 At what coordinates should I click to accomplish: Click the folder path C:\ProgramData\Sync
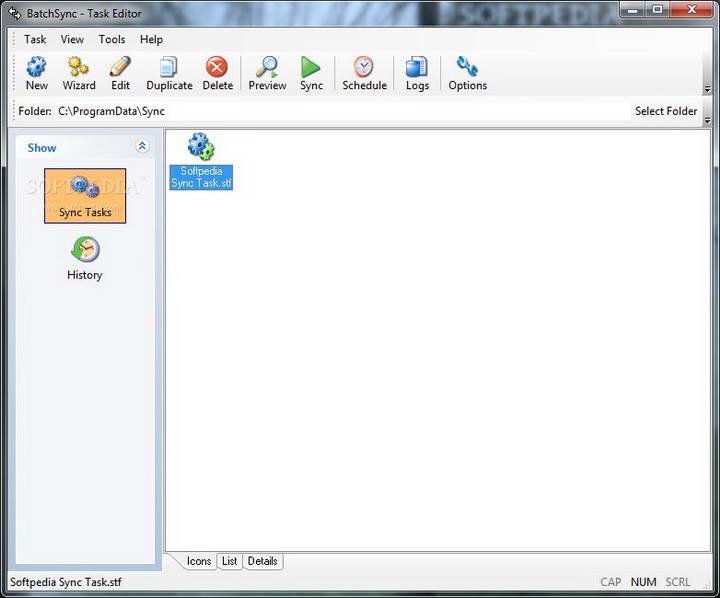111,111
